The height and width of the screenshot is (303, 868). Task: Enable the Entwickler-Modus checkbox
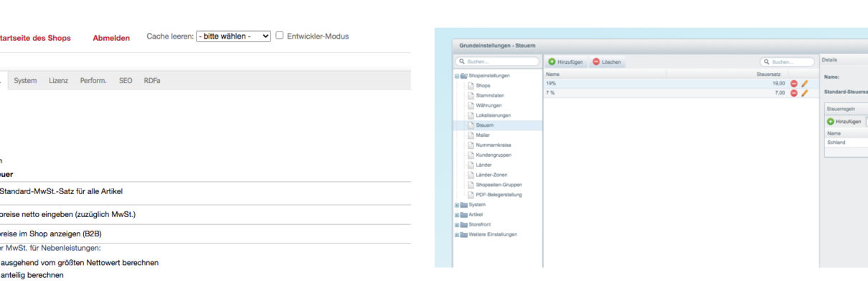pos(280,35)
